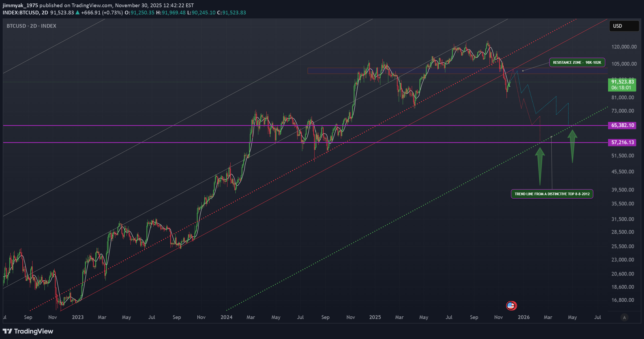Viewport: 644px width, 339px height.
Task: Select the US flag session icon on the chart
Action: (511, 306)
